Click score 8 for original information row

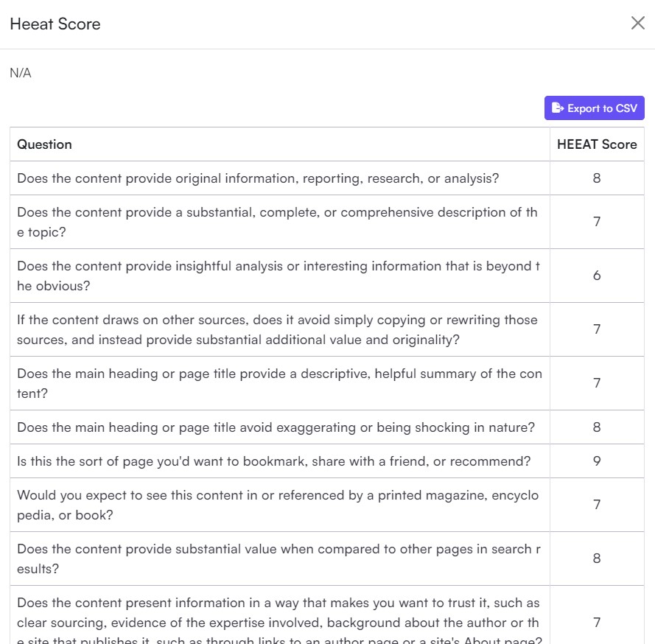tap(597, 178)
